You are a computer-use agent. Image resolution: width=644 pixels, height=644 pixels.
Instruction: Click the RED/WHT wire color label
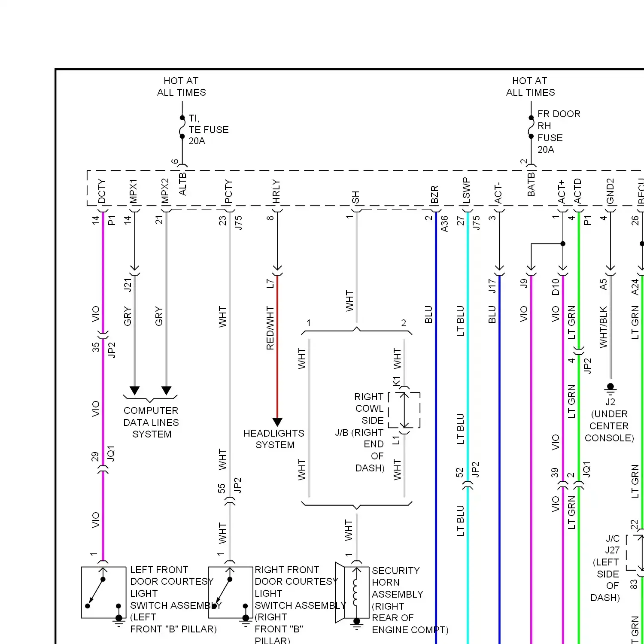270,328
